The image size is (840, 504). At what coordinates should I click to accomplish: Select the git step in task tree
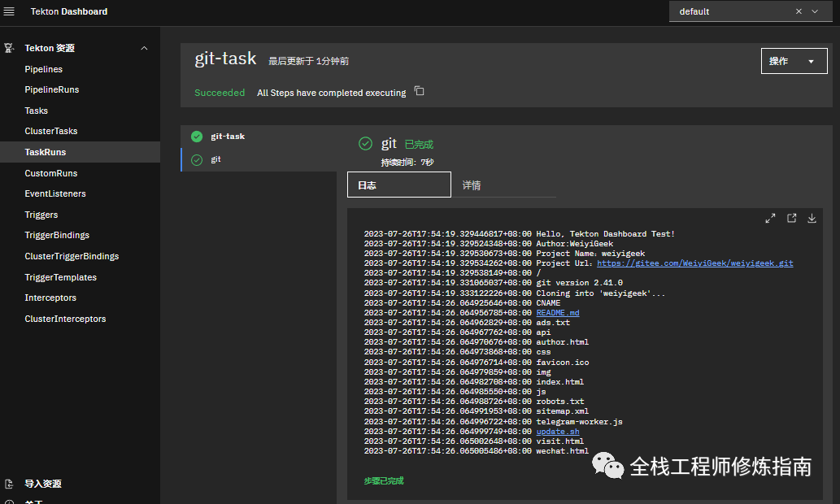[x=259, y=159]
